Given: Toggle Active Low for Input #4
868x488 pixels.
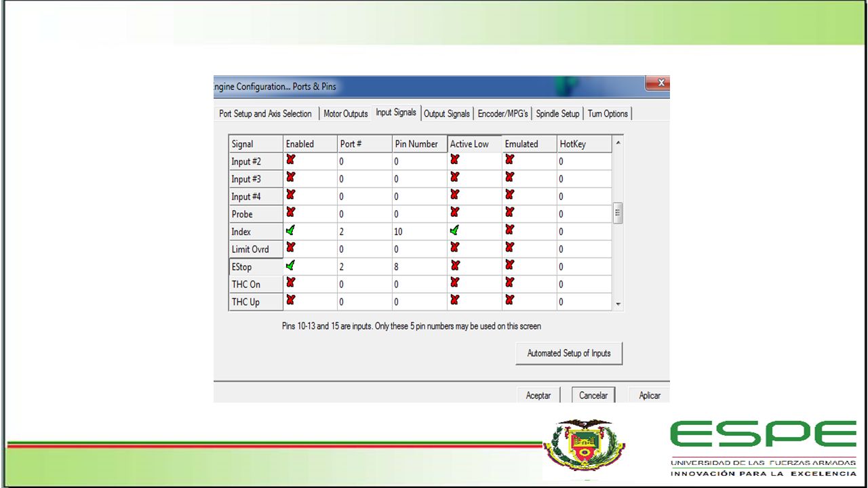Looking at the screenshot, I should click(455, 195).
